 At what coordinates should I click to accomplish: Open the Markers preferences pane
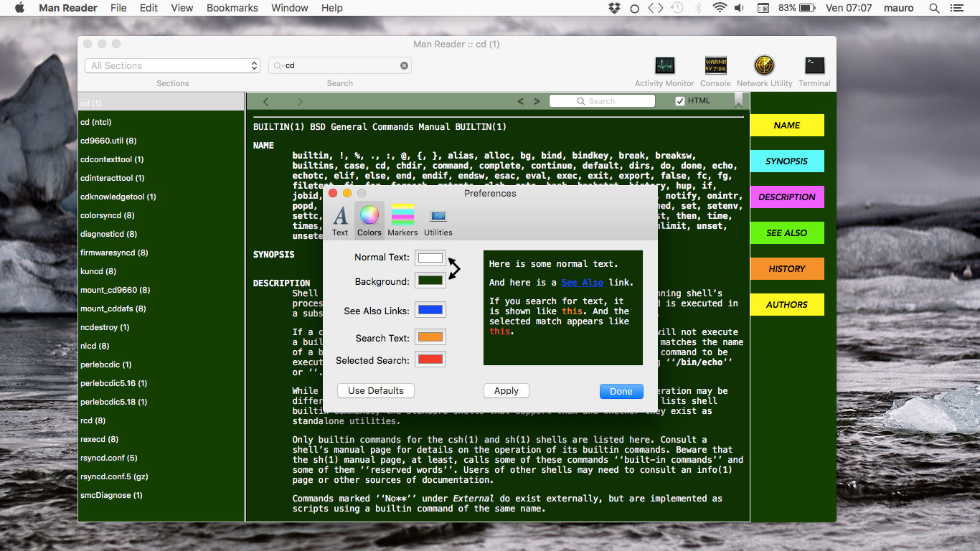coord(402,220)
